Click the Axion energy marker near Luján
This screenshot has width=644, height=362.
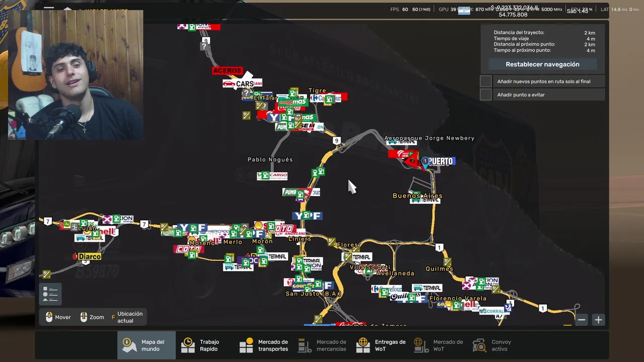click(118, 219)
